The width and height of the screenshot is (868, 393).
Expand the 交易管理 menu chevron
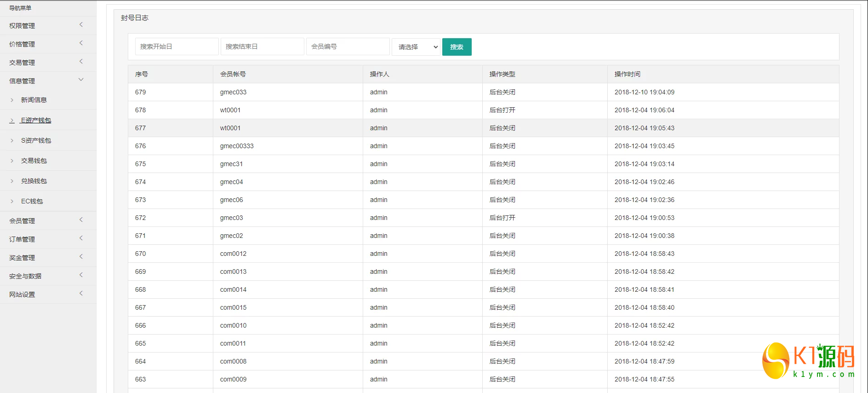81,62
